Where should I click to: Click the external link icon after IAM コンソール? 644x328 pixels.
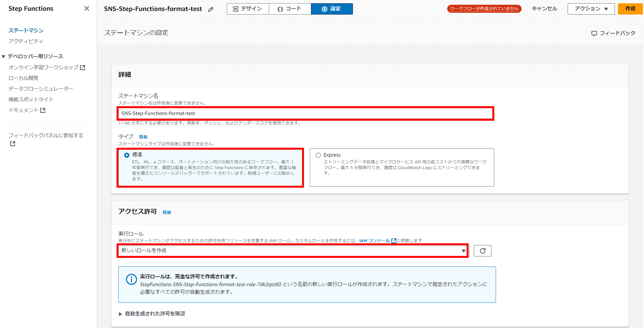pyautogui.click(x=393, y=240)
